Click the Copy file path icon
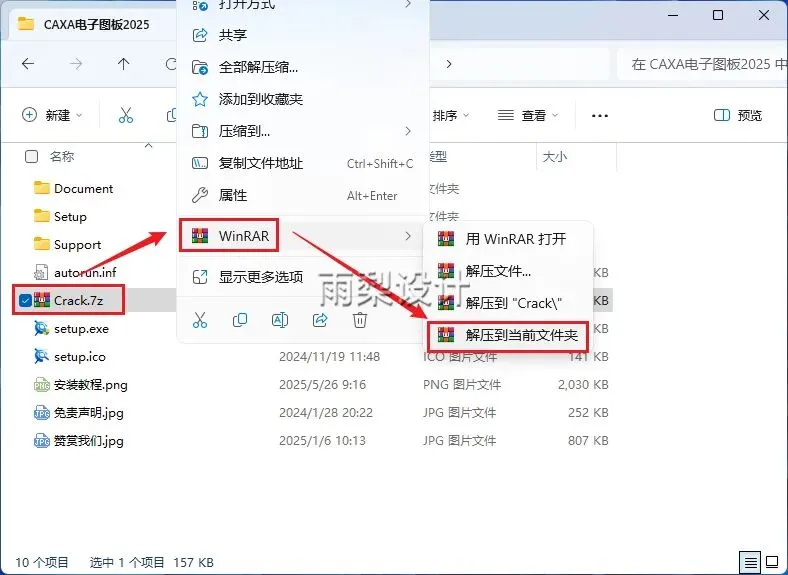Image resolution: width=788 pixels, height=575 pixels. [200, 163]
